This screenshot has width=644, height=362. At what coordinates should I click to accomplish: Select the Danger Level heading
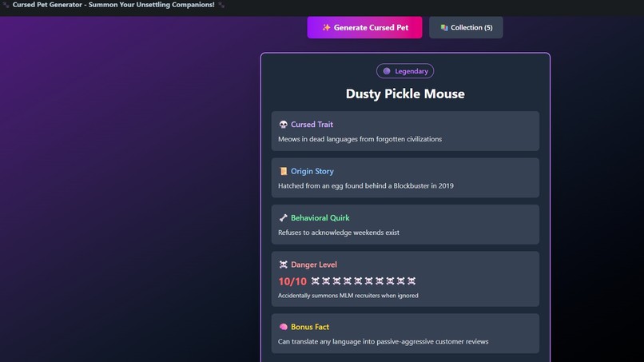coord(314,265)
